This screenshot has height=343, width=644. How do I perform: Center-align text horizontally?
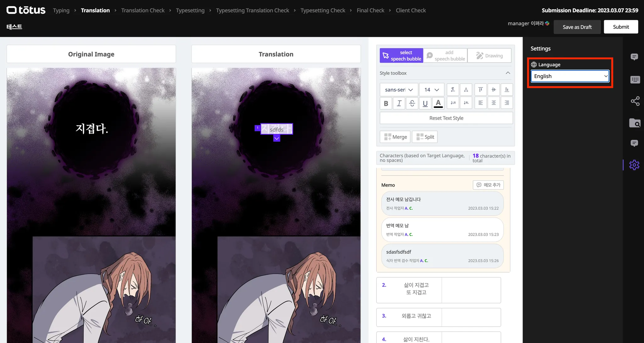tap(494, 103)
